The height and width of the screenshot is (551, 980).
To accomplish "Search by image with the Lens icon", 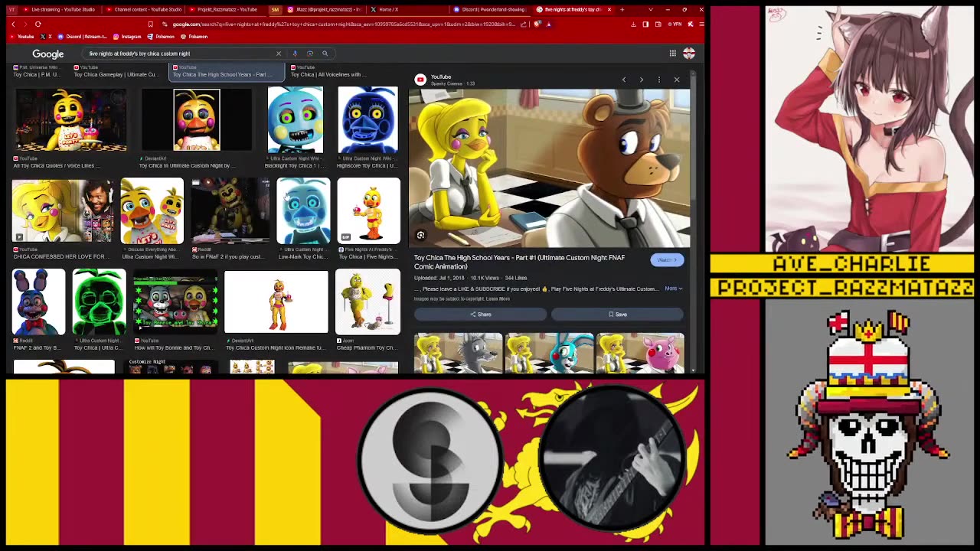I will (x=310, y=54).
